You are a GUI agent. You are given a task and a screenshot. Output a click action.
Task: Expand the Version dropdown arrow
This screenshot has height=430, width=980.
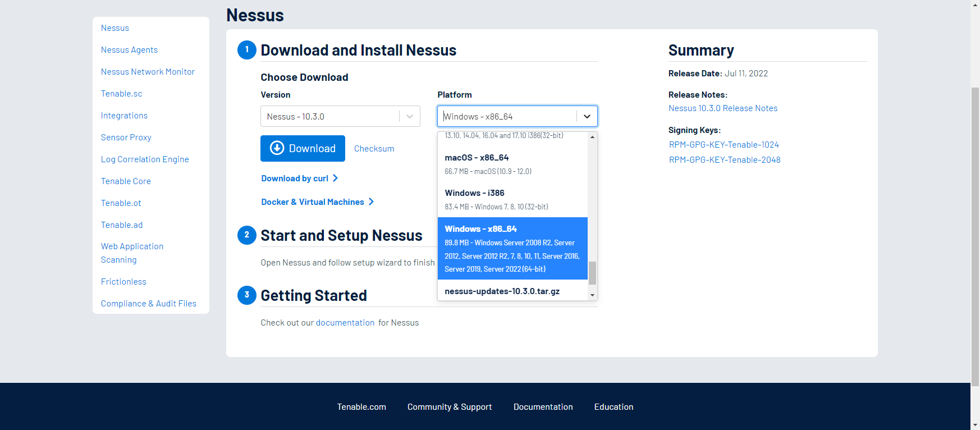410,116
